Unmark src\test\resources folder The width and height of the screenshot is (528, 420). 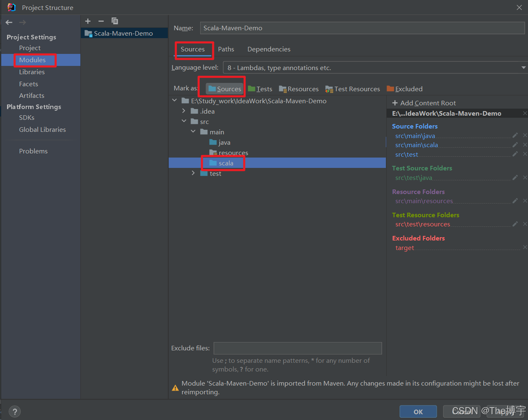click(x=525, y=224)
